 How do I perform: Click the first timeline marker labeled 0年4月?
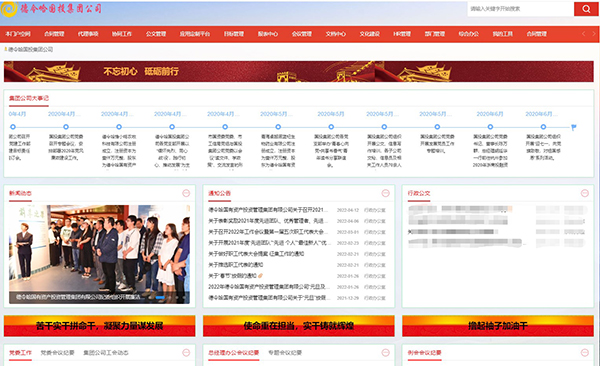pyautogui.click(x=13, y=127)
